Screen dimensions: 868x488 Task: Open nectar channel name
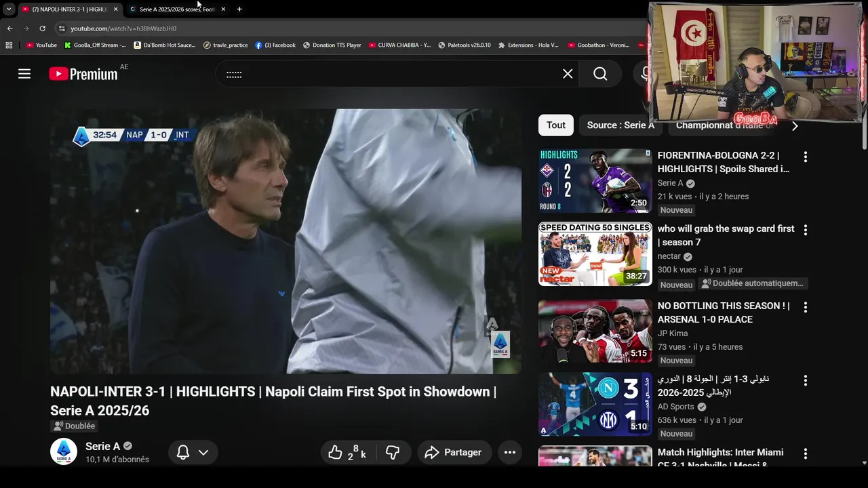point(669,256)
